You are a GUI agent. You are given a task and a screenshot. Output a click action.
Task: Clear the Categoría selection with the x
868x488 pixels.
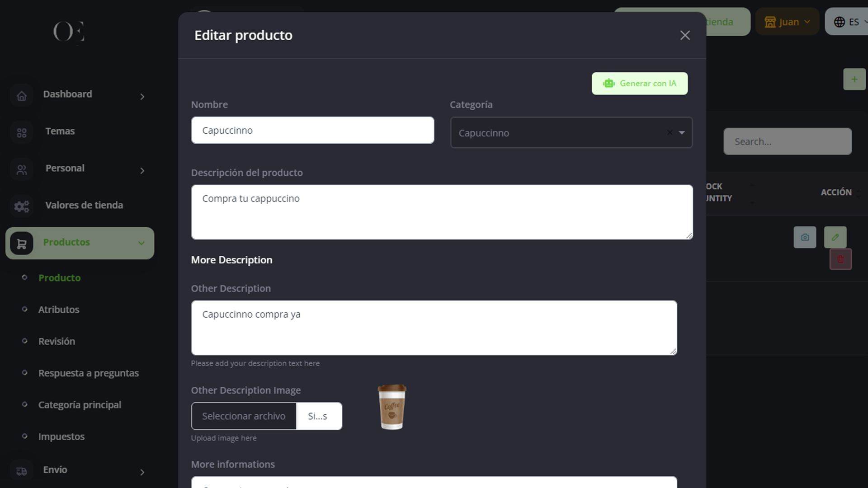coord(670,133)
